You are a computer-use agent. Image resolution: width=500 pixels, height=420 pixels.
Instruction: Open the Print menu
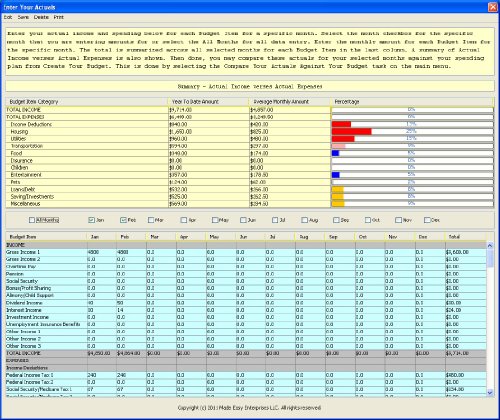click(x=59, y=17)
